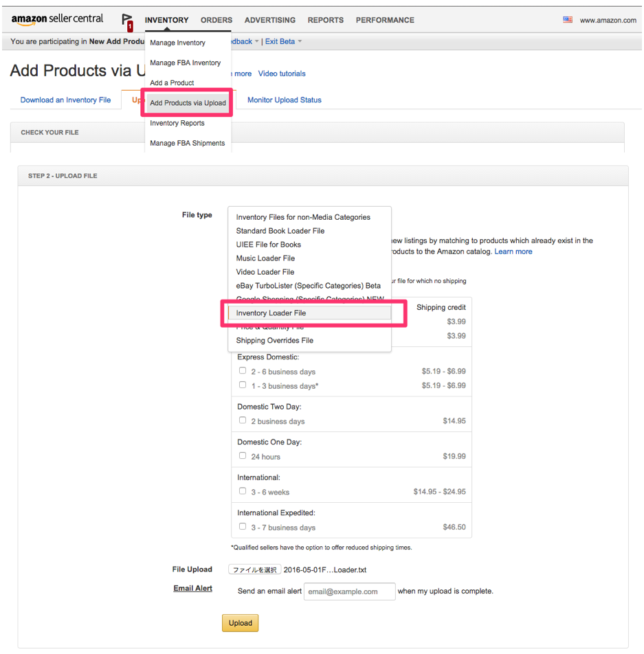
Task: Click the Amazon Seller Central logo
Action: tap(57, 19)
